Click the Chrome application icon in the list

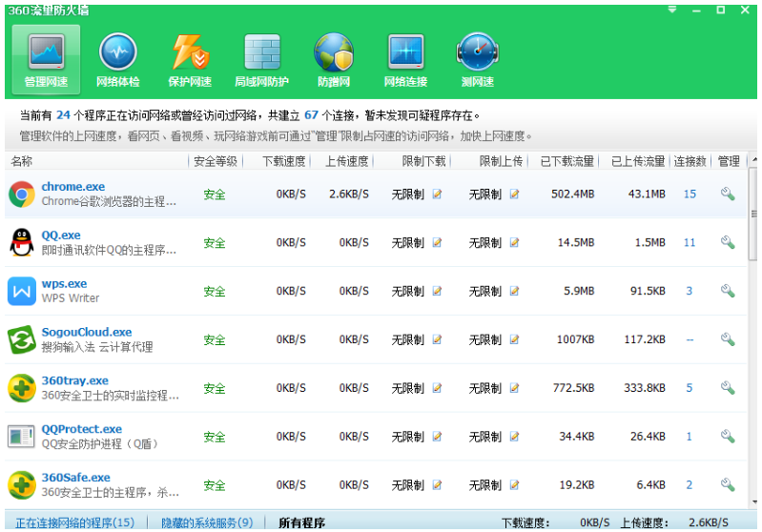22,194
